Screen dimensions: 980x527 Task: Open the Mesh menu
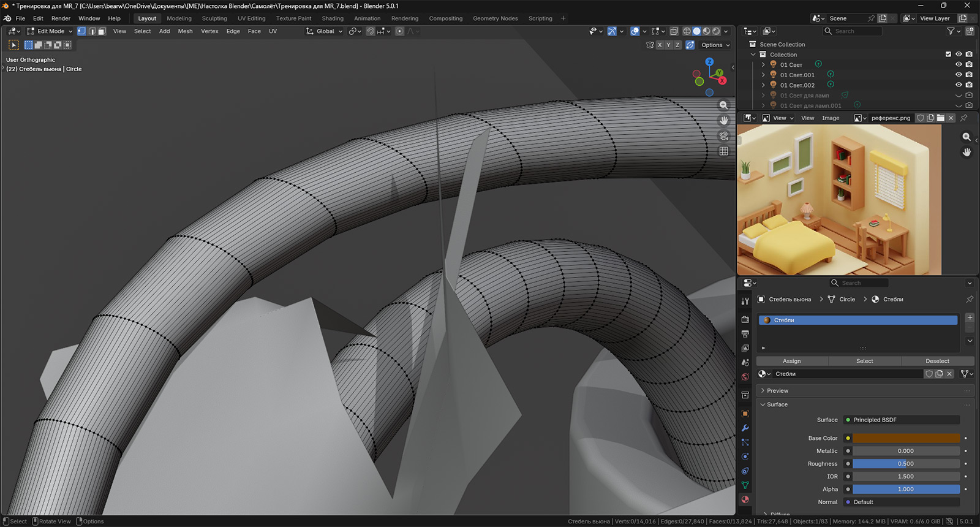(x=185, y=31)
